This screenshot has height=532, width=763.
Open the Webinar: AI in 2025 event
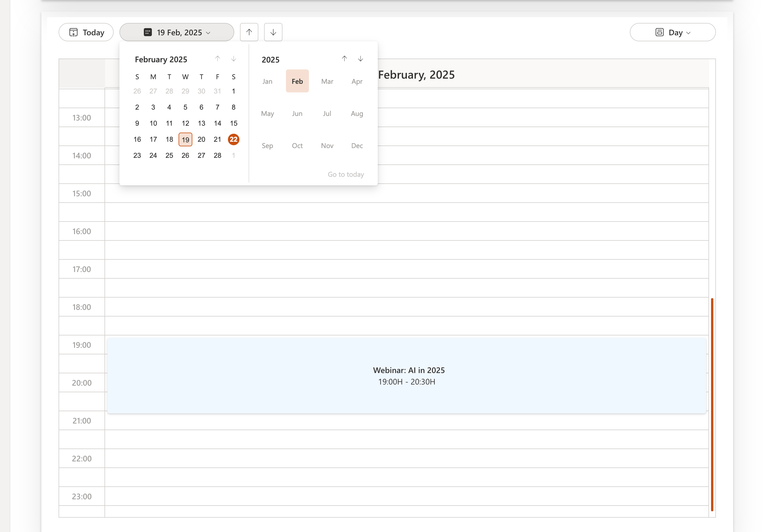coord(406,376)
